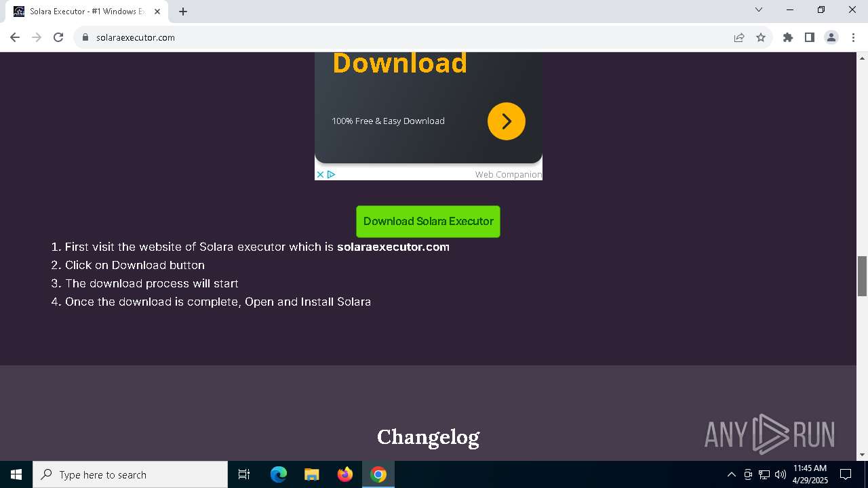Toggle the browser side panel

click(x=810, y=37)
